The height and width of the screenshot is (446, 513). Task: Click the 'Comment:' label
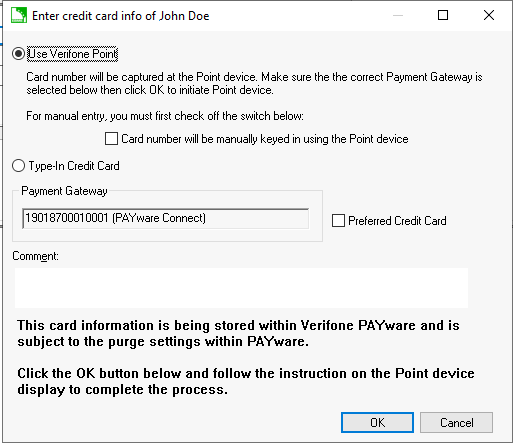click(35, 256)
